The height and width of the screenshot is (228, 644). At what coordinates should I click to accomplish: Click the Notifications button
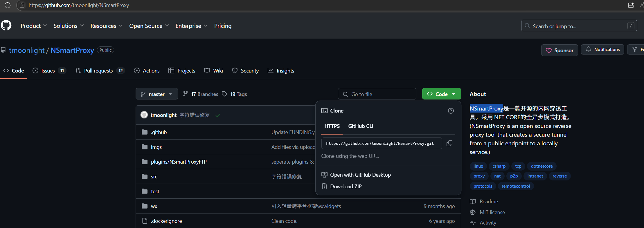coord(602,50)
